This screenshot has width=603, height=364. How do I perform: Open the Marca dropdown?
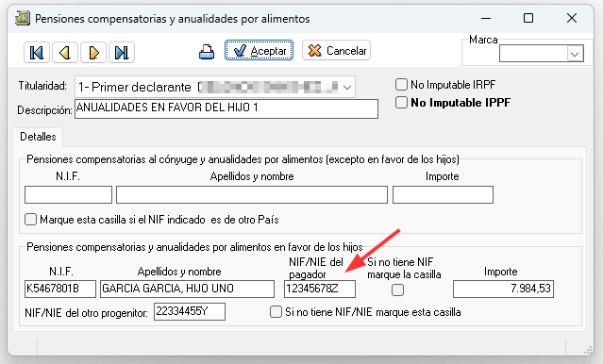[575, 54]
